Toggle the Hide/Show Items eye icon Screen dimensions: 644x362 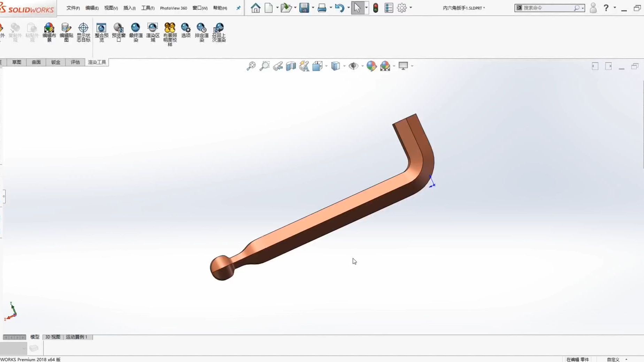coord(354,66)
